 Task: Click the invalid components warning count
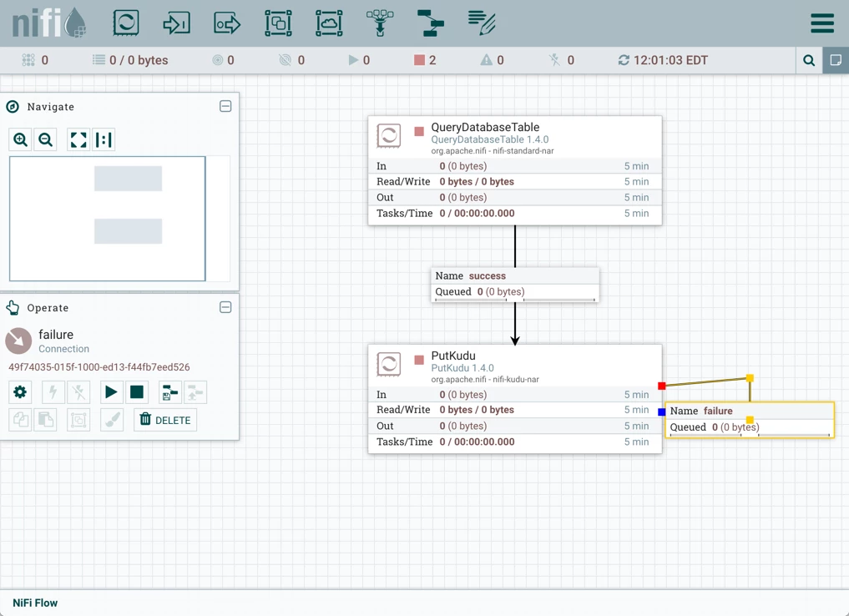[493, 60]
